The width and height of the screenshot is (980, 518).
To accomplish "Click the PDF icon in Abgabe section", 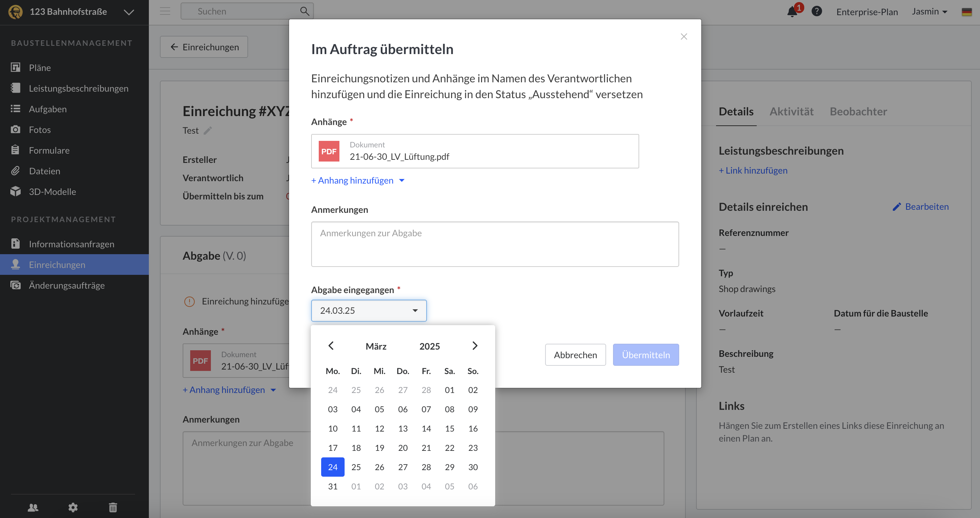I will pos(200,361).
